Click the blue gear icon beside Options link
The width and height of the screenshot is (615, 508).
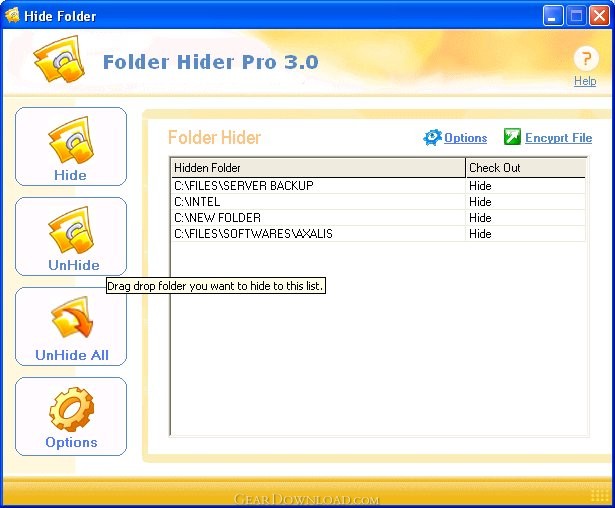(432, 138)
